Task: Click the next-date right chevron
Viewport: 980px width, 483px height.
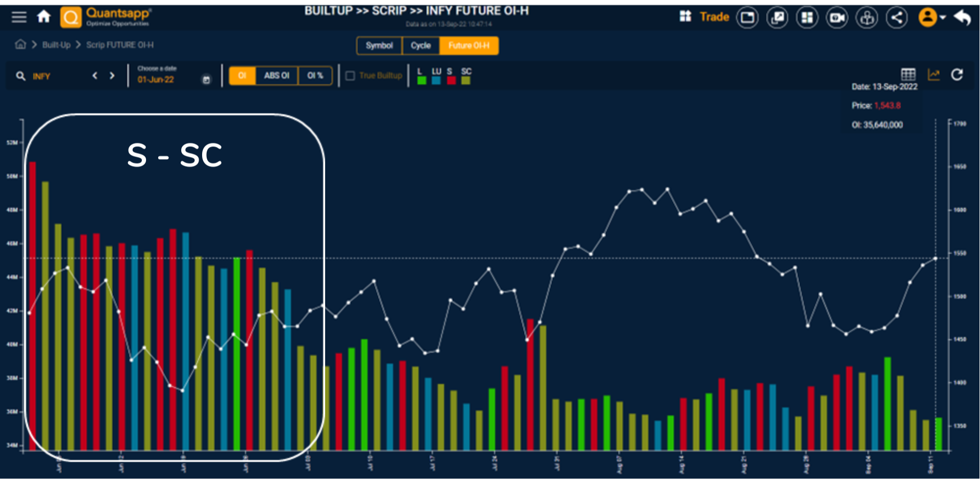Action: point(112,75)
